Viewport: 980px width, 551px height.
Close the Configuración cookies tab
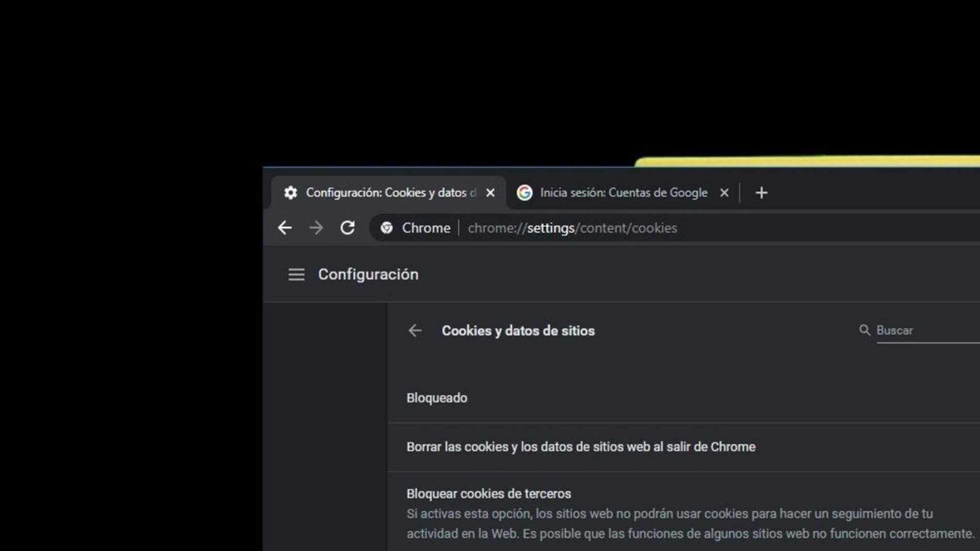[x=491, y=193]
